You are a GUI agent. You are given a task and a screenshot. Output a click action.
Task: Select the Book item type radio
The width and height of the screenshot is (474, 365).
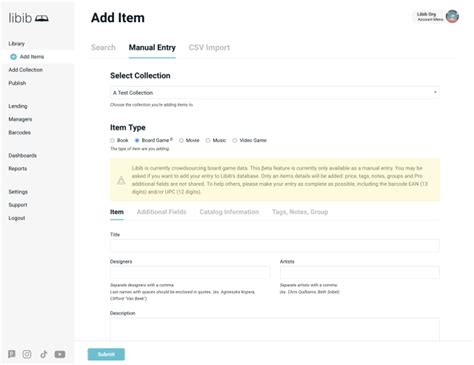[112, 140]
